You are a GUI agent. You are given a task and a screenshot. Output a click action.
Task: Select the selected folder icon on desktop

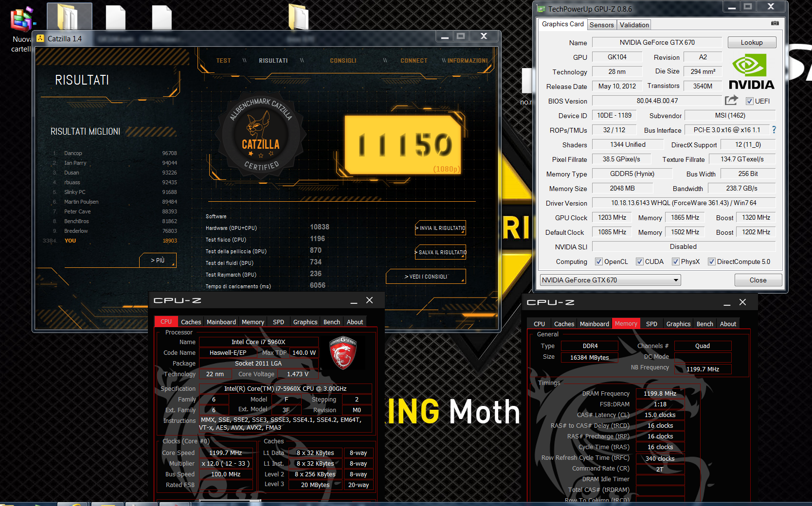point(69,17)
